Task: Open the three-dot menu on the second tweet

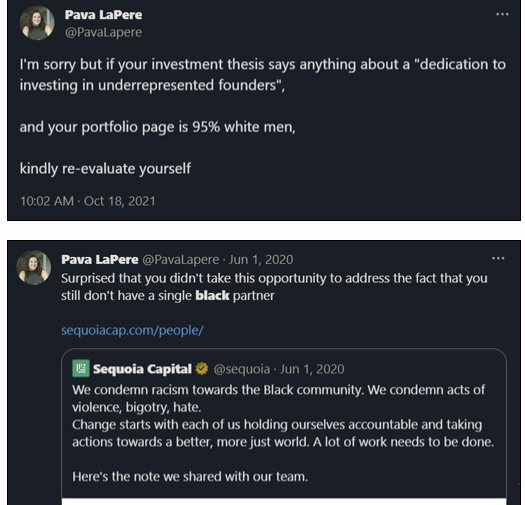Action: tap(498, 258)
